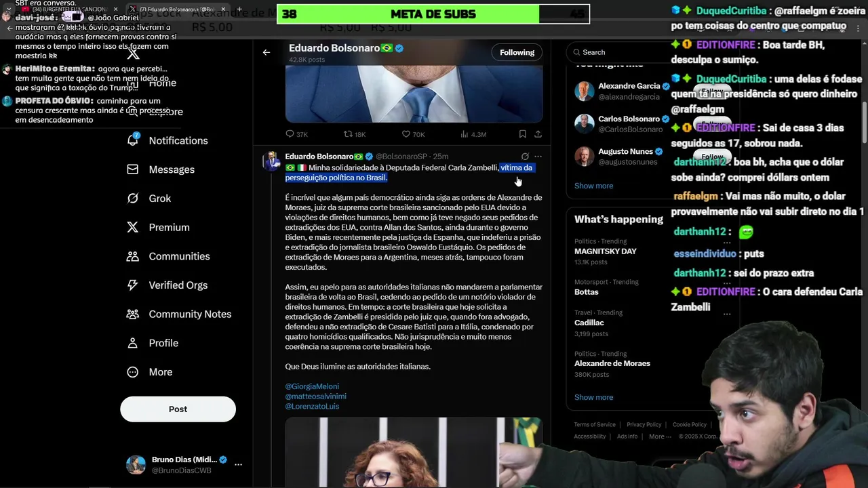Click the More circle-dots icon
The height and width of the screenshot is (488, 868).
[x=133, y=372]
